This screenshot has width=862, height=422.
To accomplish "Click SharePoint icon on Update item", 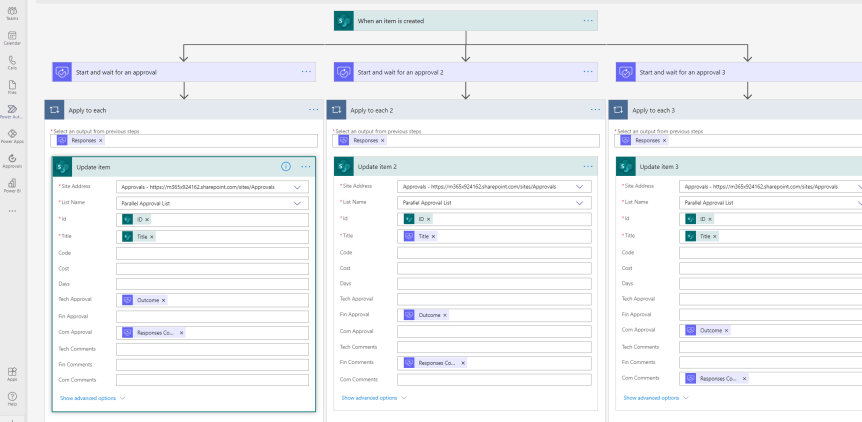I will pos(62,166).
